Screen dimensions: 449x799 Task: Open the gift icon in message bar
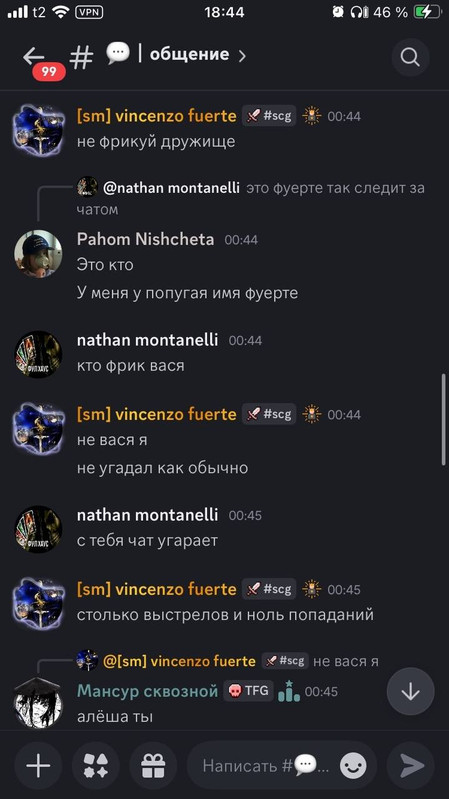pos(153,765)
